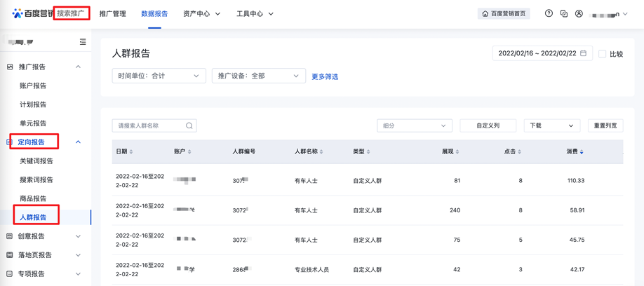Click the 自定义列 button
Screen dimensions: 644x286
point(488,126)
